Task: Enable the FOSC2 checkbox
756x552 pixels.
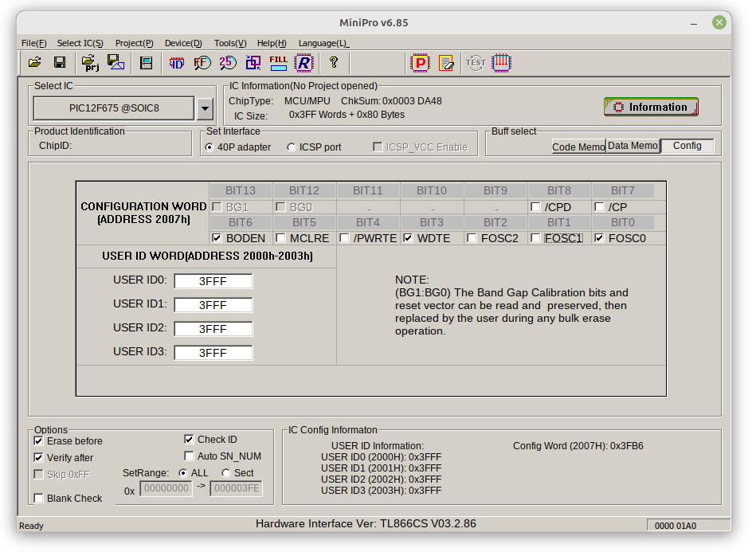Action: pos(472,238)
